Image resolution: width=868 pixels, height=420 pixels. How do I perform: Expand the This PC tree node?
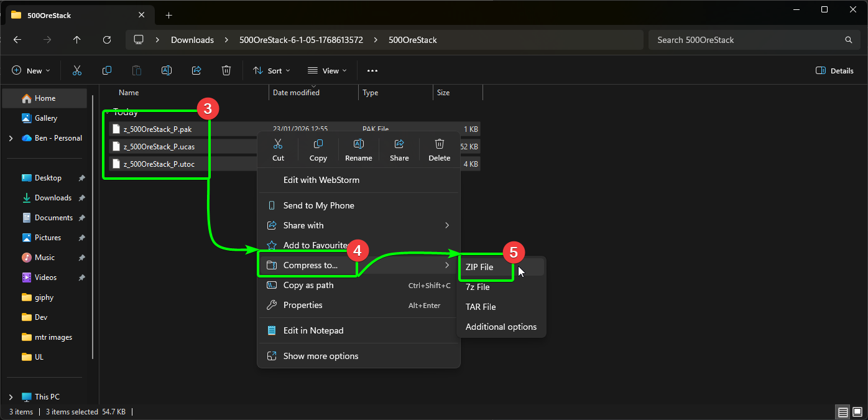coord(11,397)
